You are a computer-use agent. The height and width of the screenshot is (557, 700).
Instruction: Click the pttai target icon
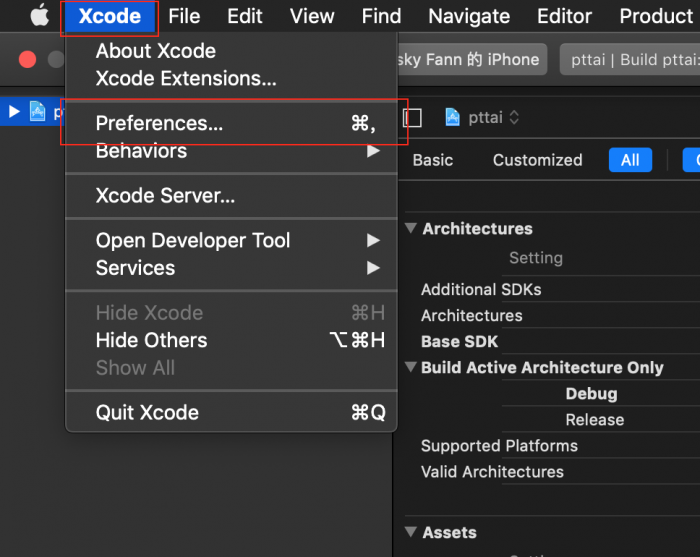tap(452, 117)
